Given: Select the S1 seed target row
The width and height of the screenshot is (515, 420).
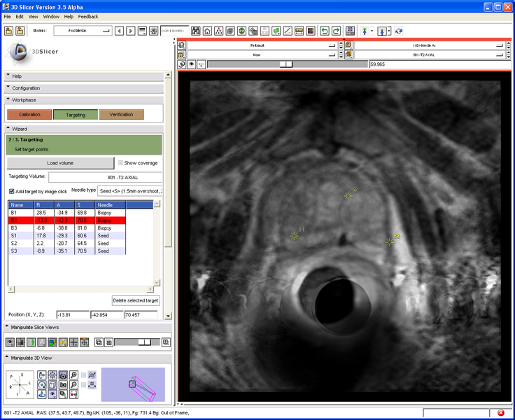Looking at the screenshot, I should pos(66,236).
